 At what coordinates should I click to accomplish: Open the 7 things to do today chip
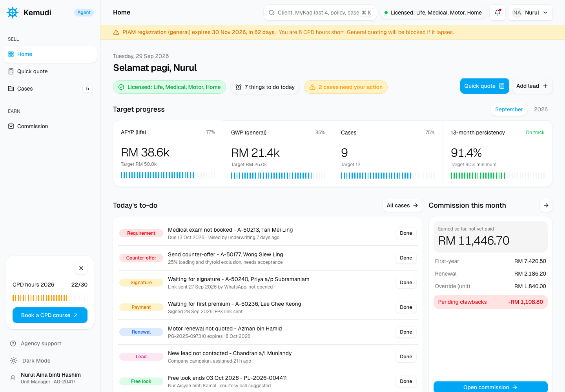tap(265, 87)
